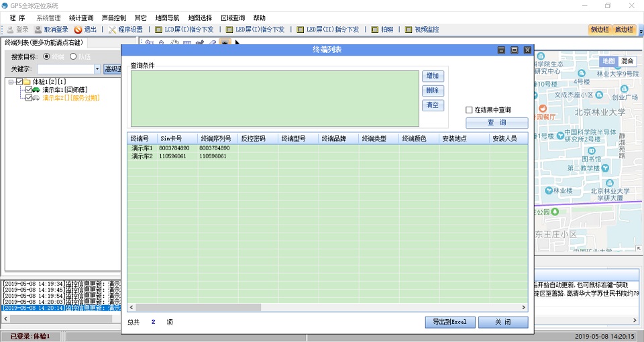Click the 退出 exit toolbar icon
This screenshot has height=342, width=644.
pos(78,30)
